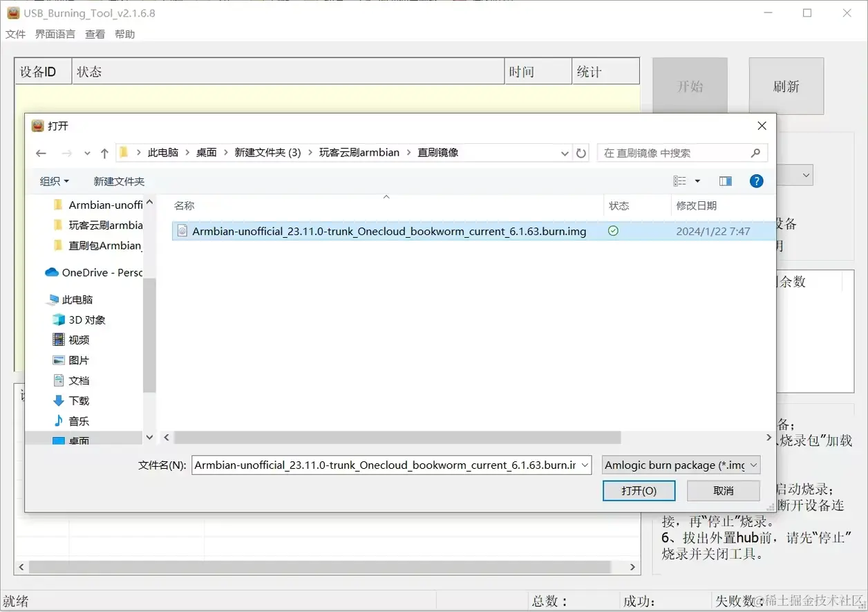Click the search magnifier icon
This screenshot has width=868, height=612.
(x=755, y=153)
